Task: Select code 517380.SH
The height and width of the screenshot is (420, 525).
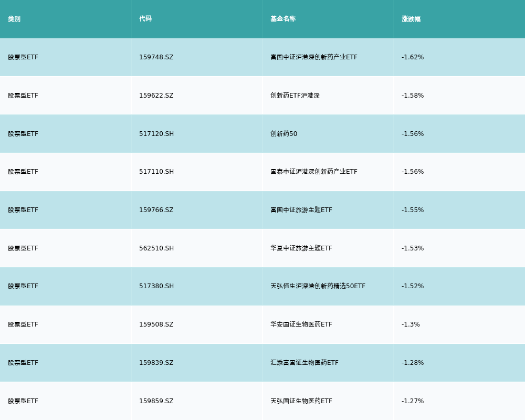Action: [x=156, y=286]
